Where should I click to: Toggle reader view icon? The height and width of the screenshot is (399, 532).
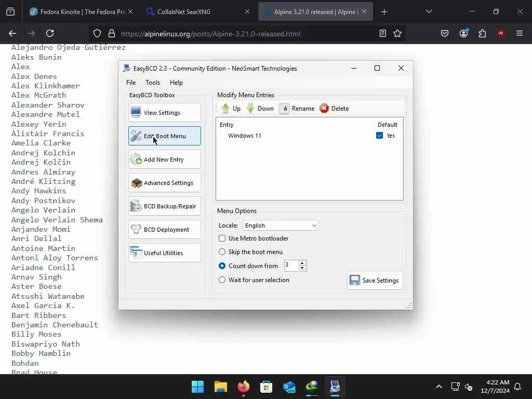click(x=383, y=33)
